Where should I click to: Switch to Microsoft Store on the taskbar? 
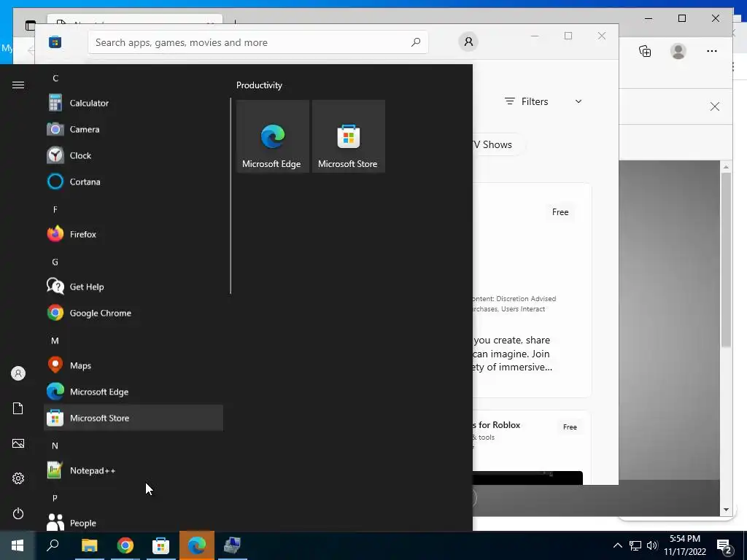[160, 545]
